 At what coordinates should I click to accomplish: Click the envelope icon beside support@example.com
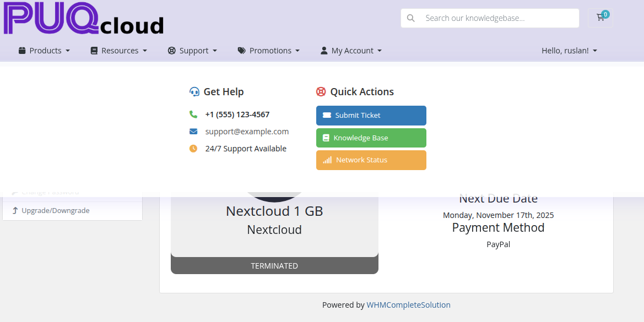click(x=194, y=131)
